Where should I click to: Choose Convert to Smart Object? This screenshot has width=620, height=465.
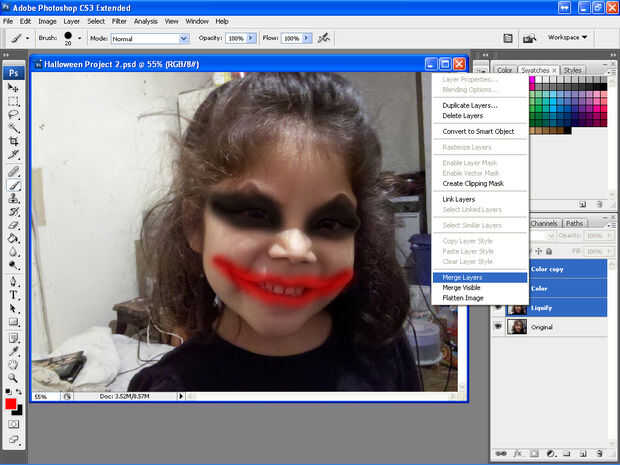coord(480,131)
